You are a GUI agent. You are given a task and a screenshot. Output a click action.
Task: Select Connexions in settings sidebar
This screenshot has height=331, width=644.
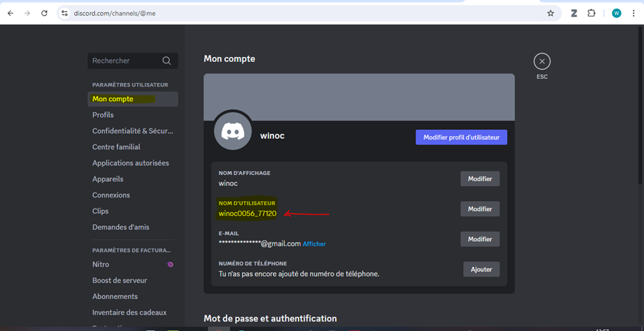click(x=111, y=195)
